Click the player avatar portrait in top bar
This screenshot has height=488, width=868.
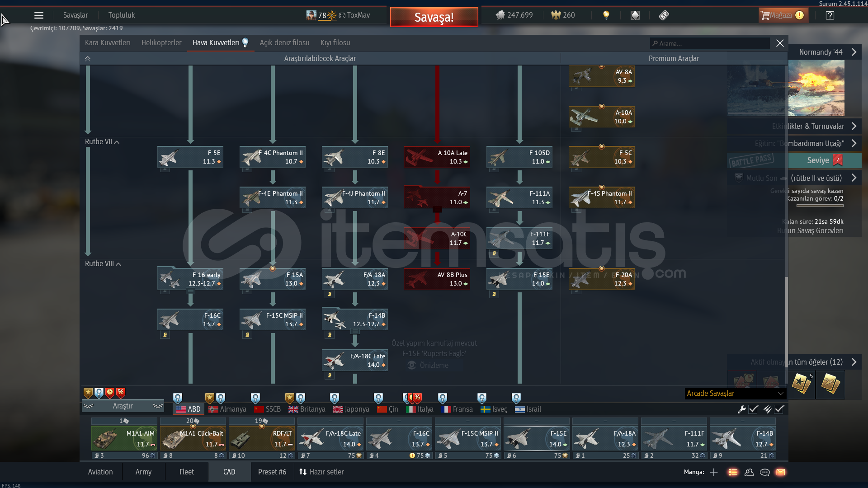tap(311, 15)
